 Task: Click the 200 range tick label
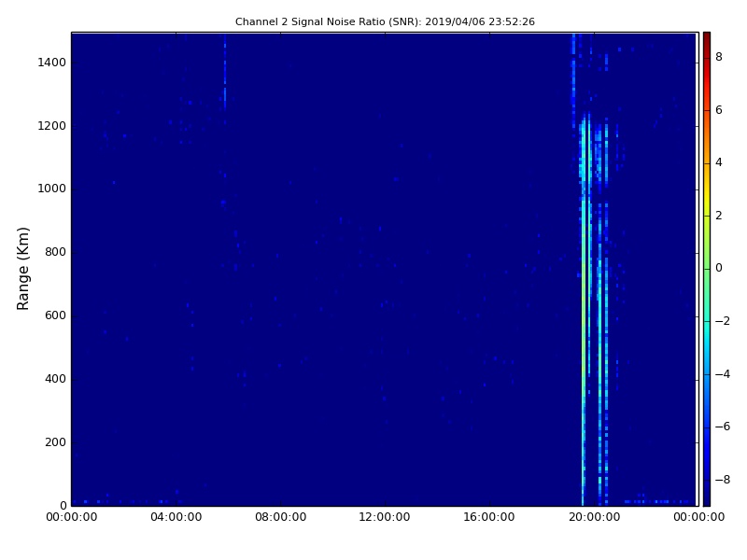click(x=55, y=442)
